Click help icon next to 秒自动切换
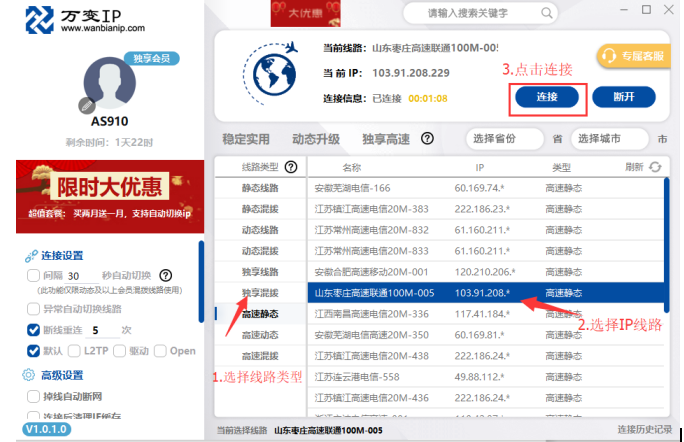This screenshot has width=684, height=442. pos(165,276)
